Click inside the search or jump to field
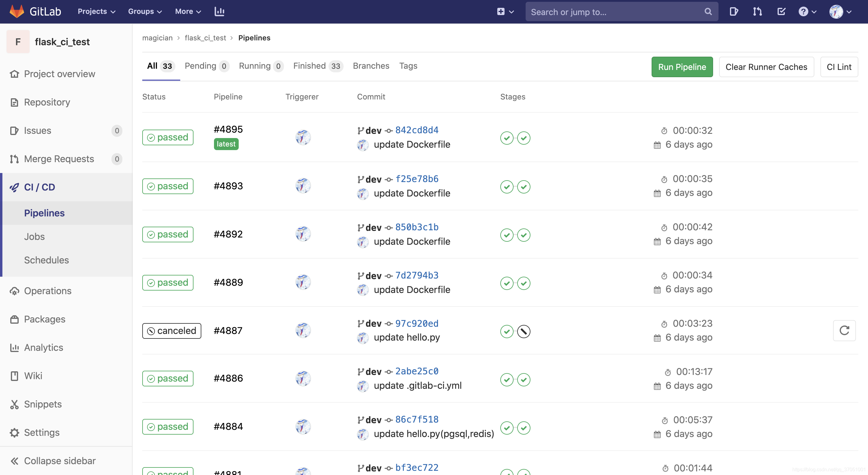The height and width of the screenshot is (475, 868). pyautogui.click(x=606, y=11)
